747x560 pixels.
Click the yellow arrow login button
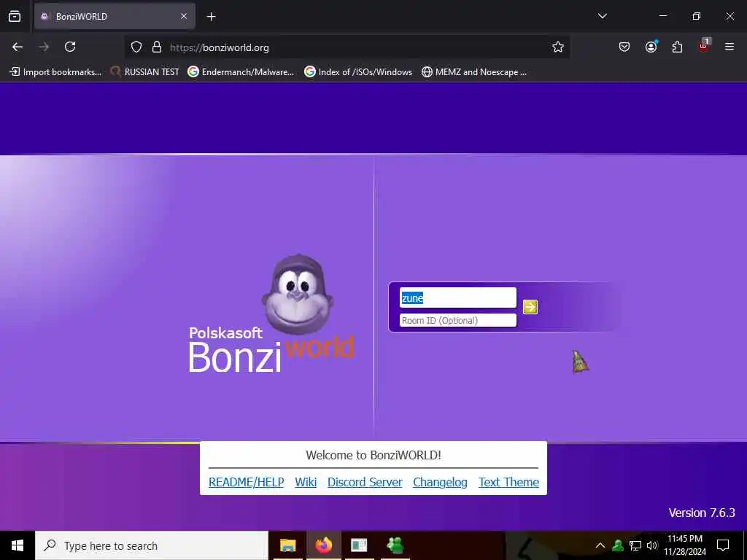[x=530, y=307]
